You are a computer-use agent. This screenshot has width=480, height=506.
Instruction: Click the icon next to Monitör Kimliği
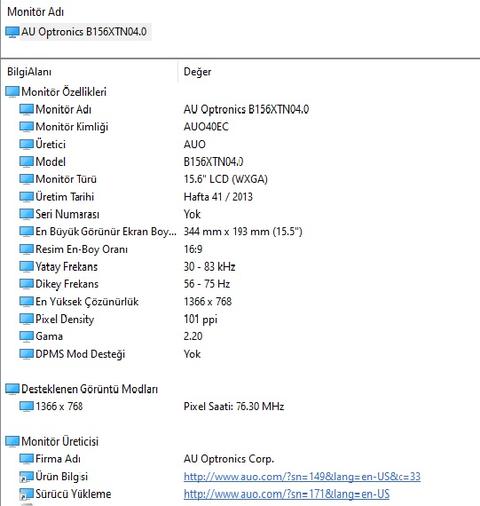coord(26,127)
